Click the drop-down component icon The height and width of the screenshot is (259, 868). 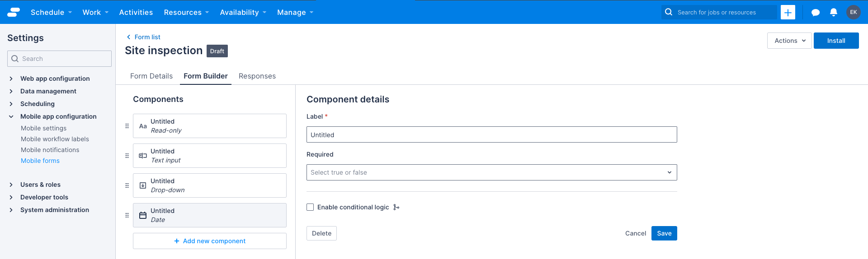click(143, 185)
